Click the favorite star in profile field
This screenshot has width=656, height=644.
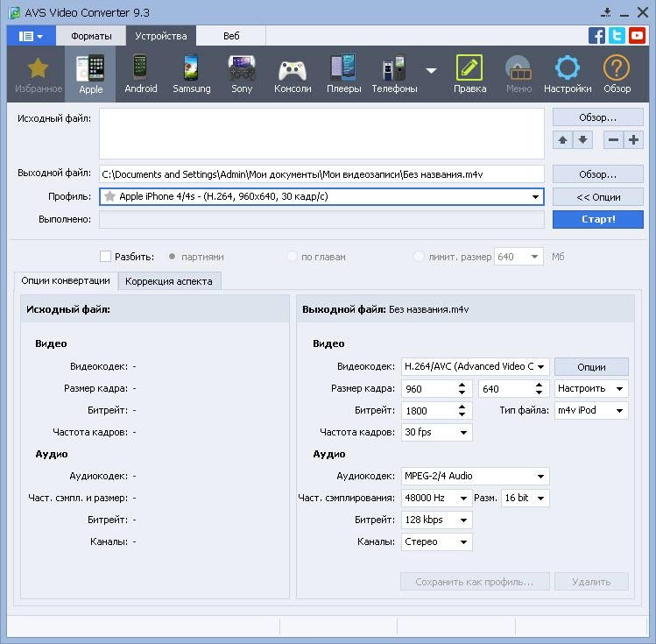pos(109,196)
